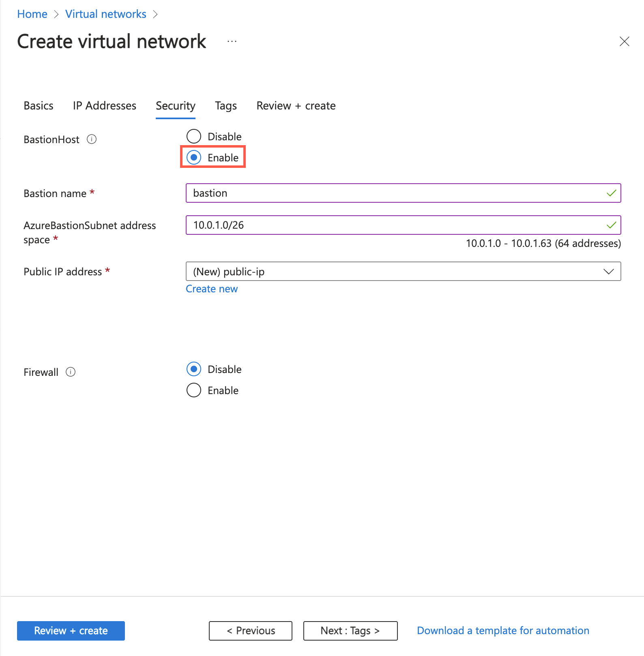Navigate to Virtual networks breadcrumb
Screen dimensions: 644x656
point(106,14)
